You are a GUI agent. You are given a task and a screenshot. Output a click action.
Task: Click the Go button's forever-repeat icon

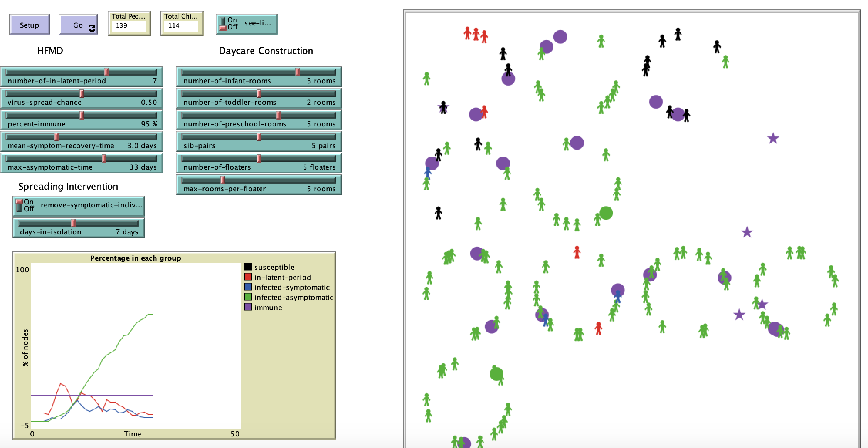91,28
